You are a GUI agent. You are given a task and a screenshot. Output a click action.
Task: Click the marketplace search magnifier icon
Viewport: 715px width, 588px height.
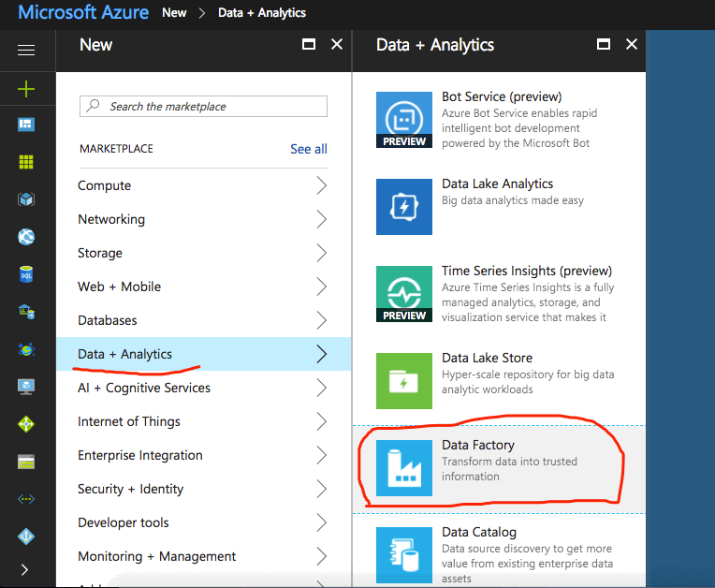(x=93, y=106)
